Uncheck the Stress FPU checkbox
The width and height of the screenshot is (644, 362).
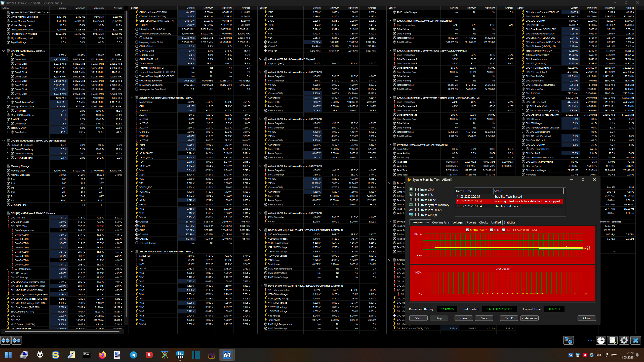pyautogui.click(x=417, y=195)
